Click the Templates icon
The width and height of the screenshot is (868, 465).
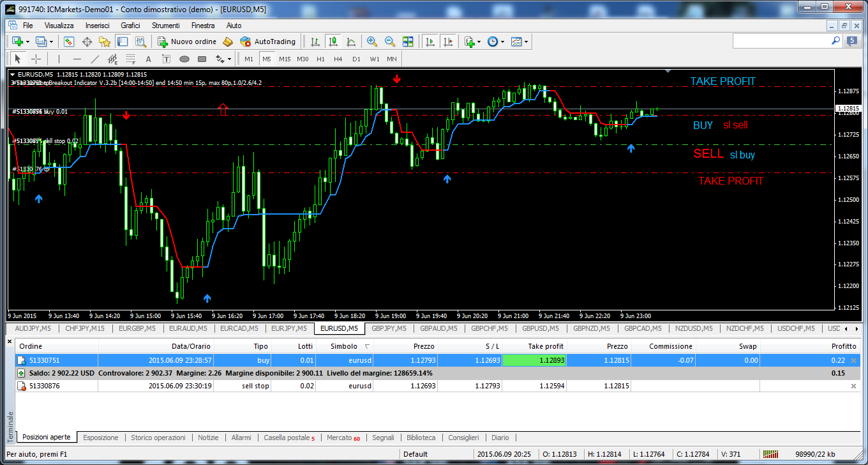click(516, 42)
